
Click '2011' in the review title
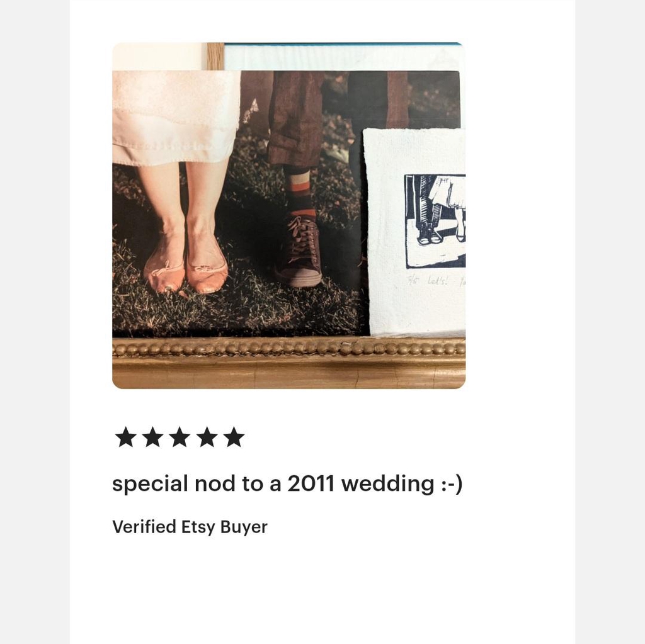[311, 483]
